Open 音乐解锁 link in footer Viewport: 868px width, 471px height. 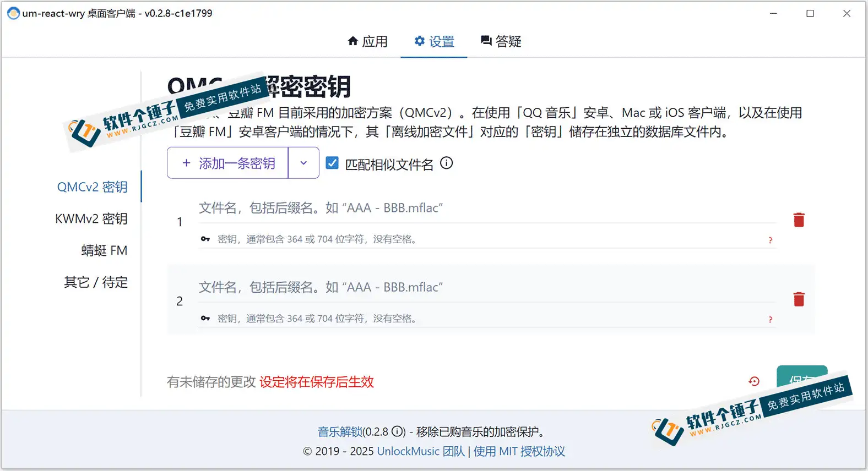click(x=340, y=432)
